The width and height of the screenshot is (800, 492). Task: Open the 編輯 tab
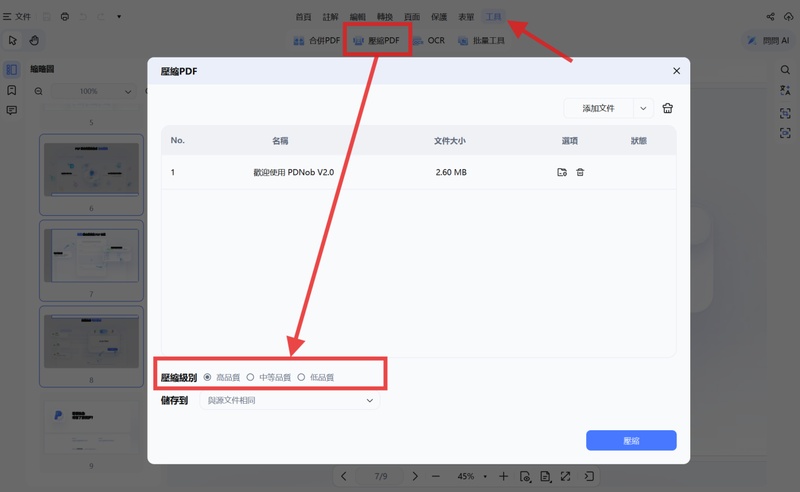pos(357,17)
